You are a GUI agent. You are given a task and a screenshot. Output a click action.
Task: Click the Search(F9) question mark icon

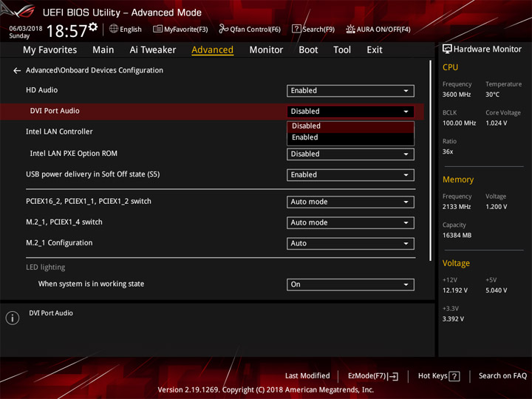[x=296, y=29]
